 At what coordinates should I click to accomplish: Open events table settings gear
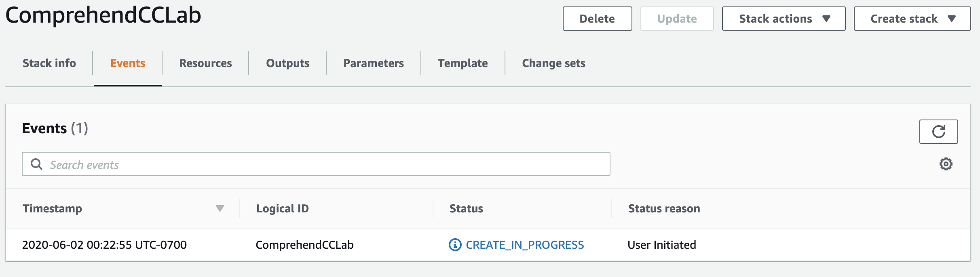pyautogui.click(x=946, y=164)
